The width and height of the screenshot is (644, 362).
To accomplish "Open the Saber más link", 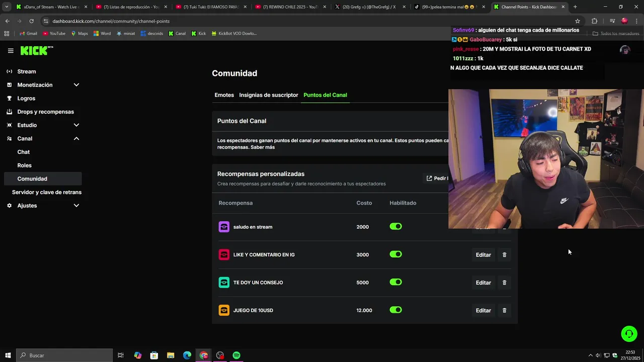I will click(x=263, y=147).
